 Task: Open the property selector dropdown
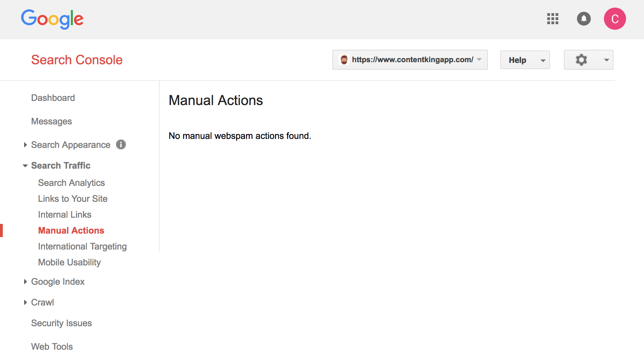coord(479,60)
